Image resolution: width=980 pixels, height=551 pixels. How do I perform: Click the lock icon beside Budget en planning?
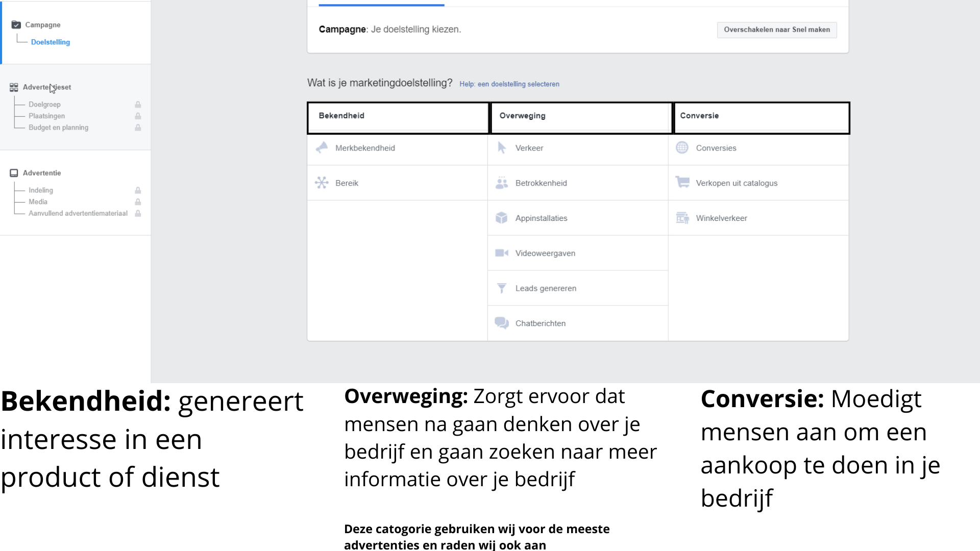138,128
